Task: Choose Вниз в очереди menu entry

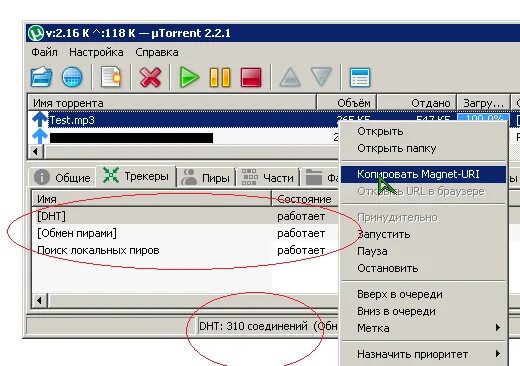Action: (423, 311)
